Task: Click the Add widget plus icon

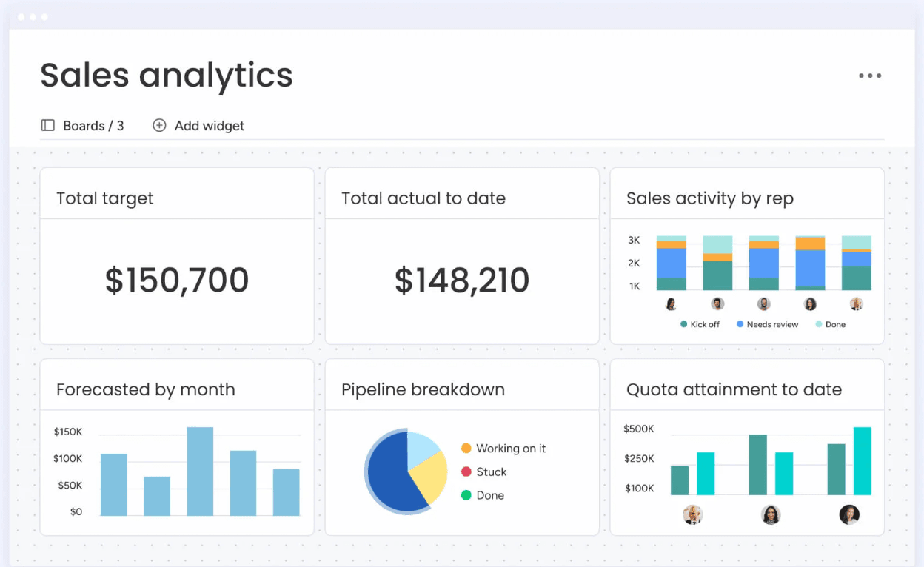Action: tap(159, 126)
